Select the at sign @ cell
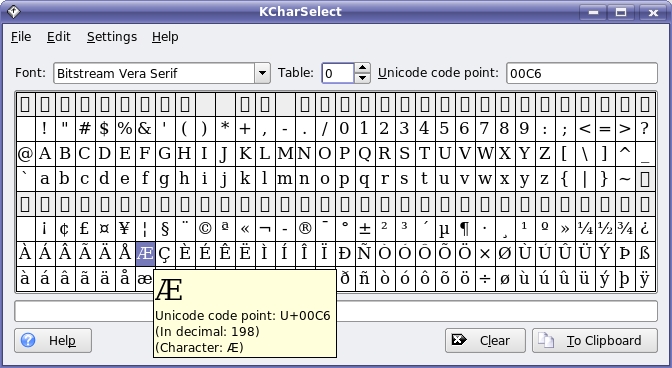The width and height of the screenshot is (672, 368). 25,154
